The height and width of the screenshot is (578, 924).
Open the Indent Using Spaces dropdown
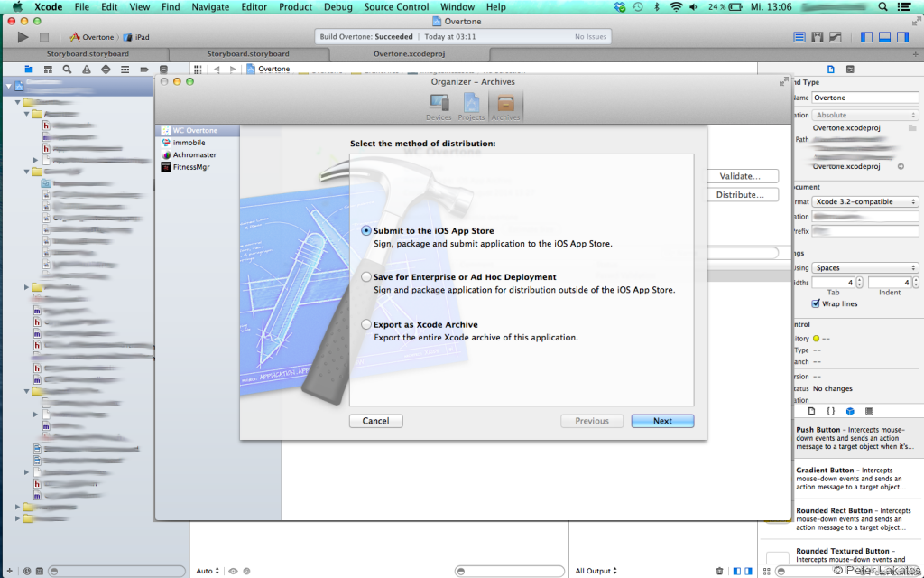click(865, 267)
